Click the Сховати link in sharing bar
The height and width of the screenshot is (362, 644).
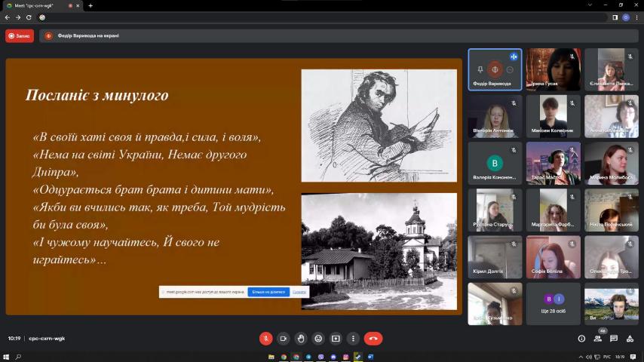click(x=299, y=292)
